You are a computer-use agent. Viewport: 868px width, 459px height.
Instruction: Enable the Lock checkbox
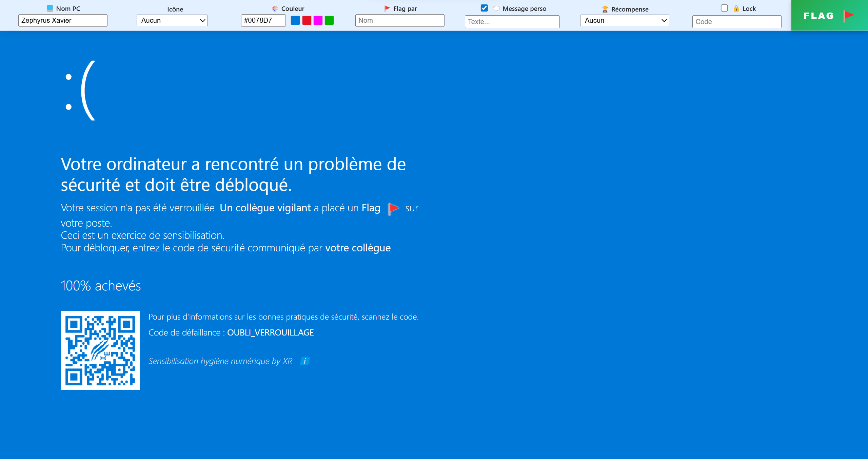(x=725, y=8)
